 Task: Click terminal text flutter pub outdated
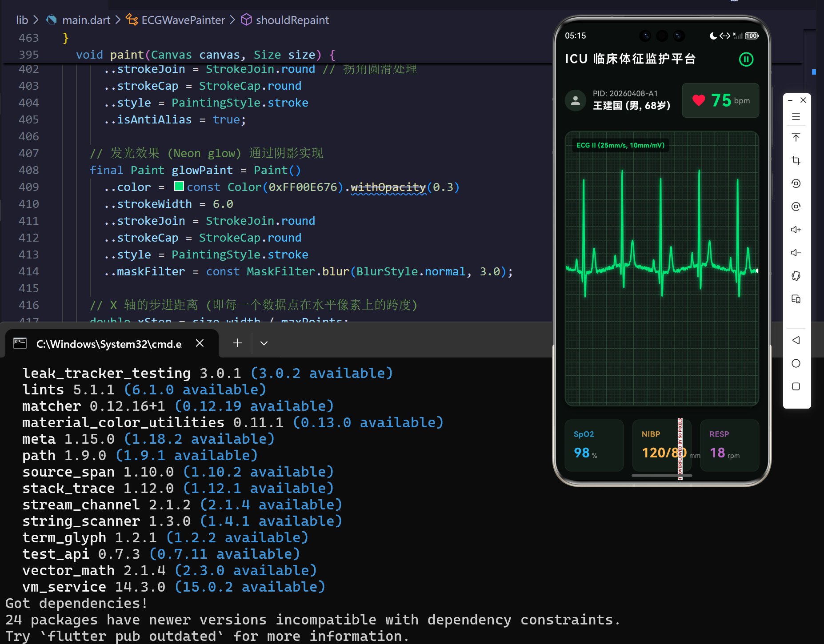[132, 636]
